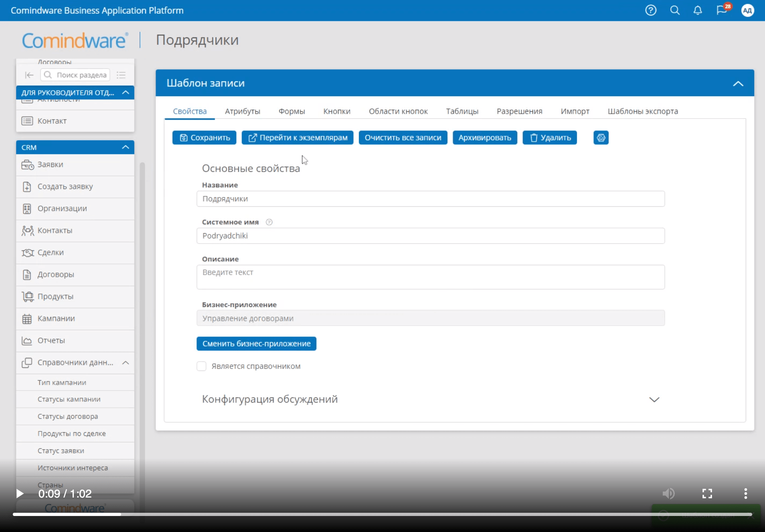Image resolution: width=765 pixels, height=532 pixels.
Task: Switch to the Атрибуты tab
Action: coord(242,111)
